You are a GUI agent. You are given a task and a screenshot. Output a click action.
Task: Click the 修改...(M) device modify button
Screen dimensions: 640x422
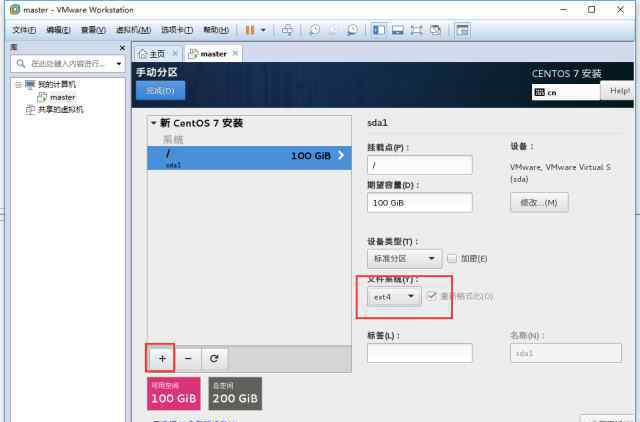point(539,202)
